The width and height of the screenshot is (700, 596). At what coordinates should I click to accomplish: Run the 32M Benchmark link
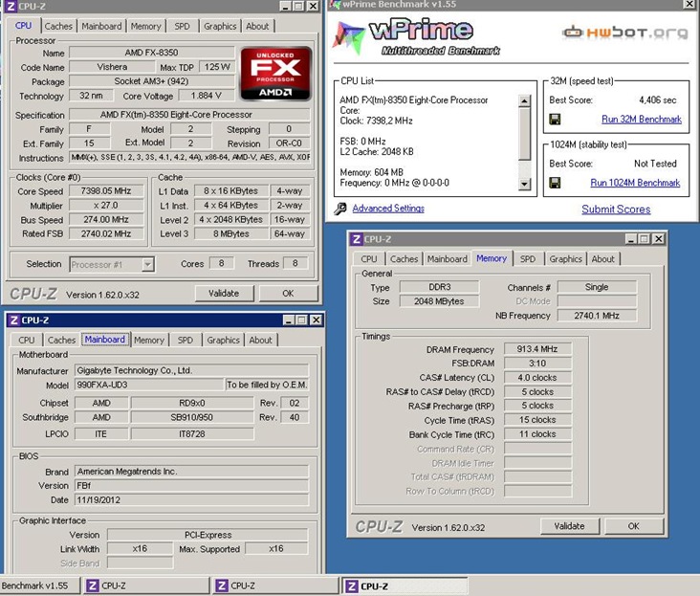coord(641,120)
